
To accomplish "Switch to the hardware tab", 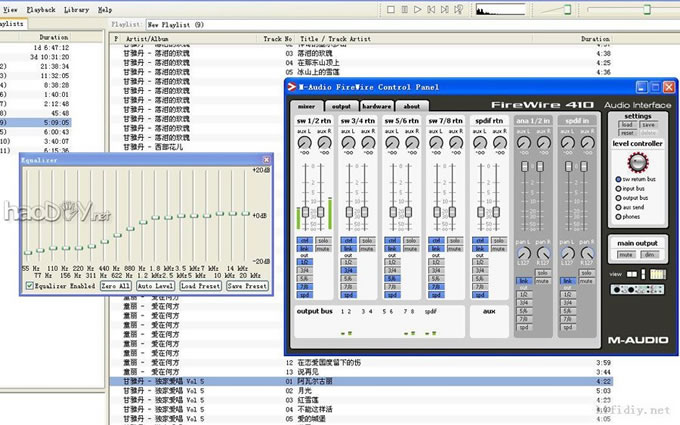I will [x=376, y=106].
